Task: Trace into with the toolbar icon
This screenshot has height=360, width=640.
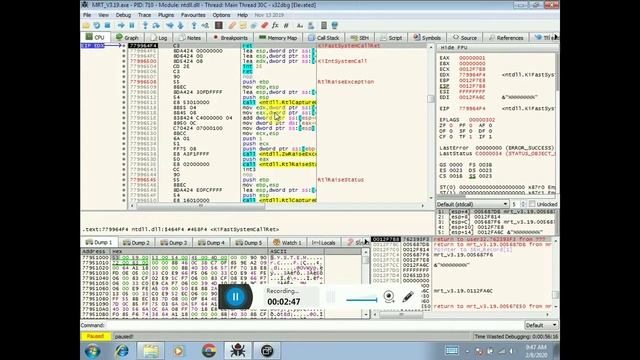Action: pyautogui.click(x=169, y=26)
